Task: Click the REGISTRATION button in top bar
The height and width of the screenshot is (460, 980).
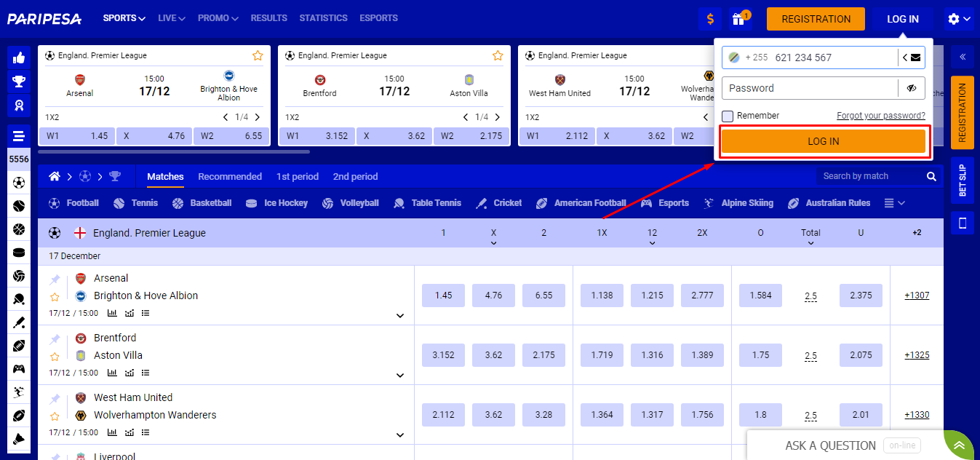Action: point(816,19)
